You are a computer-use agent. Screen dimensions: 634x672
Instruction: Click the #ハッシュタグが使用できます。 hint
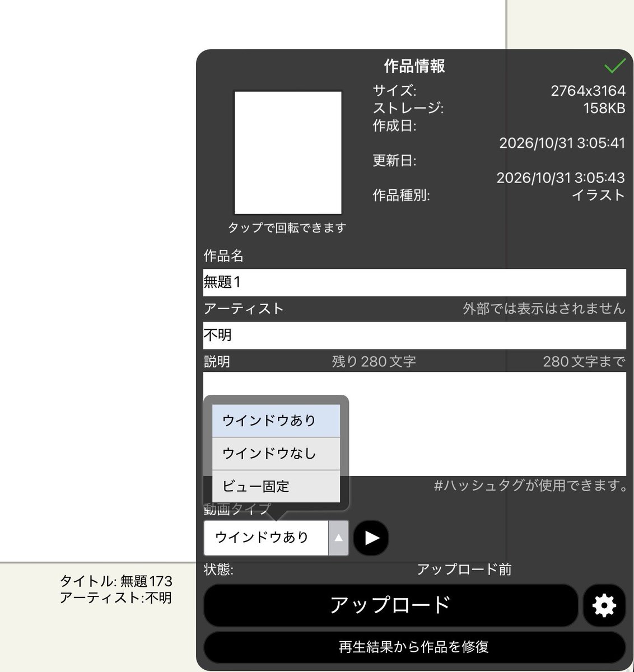click(531, 486)
